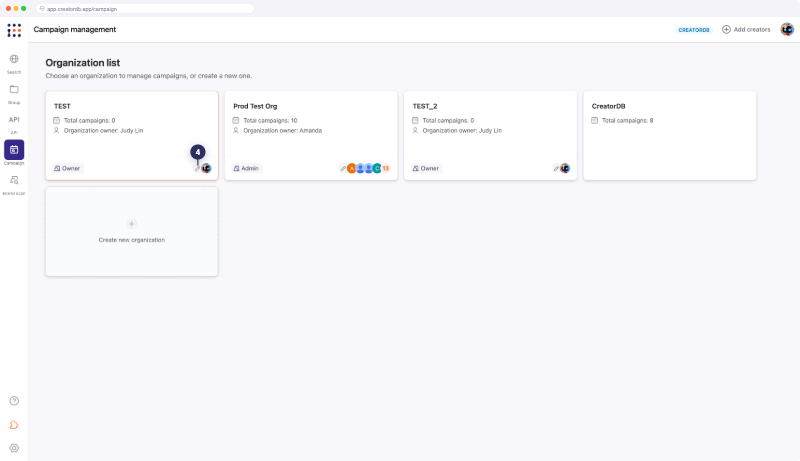Click the 'Organization list' heading
The width and height of the screenshot is (800, 461).
point(83,63)
